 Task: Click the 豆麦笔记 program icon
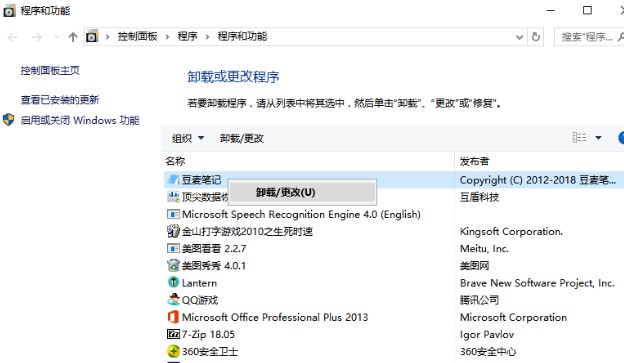point(173,180)
